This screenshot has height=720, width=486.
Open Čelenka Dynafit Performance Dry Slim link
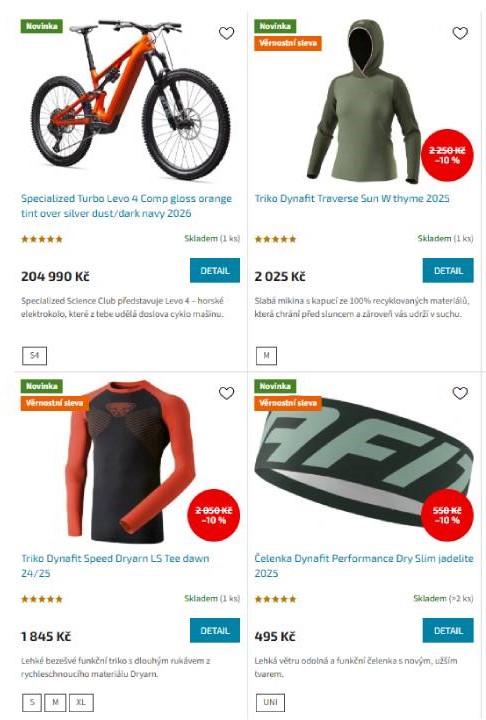(364, 566)
